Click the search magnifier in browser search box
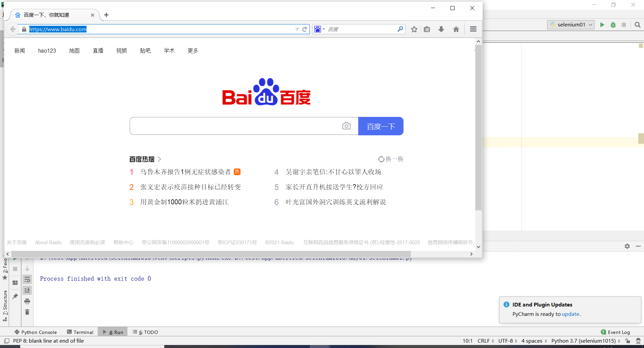 [400, 29]
